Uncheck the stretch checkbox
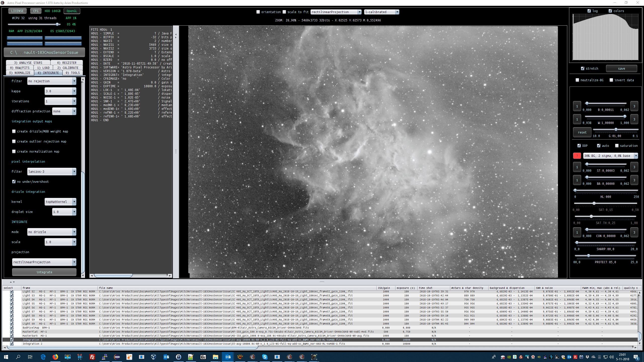Screen dimensions: 644x362 (583, 68)
